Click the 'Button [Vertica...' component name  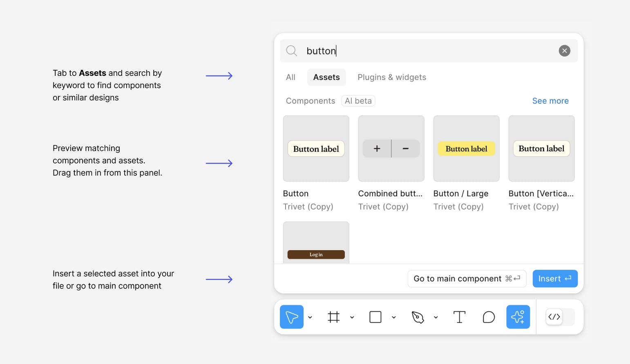click(541, 193)
